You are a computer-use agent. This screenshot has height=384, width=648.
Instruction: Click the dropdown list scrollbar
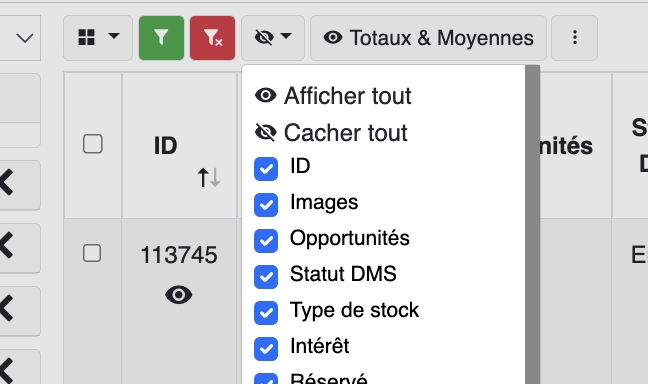point(532,224)
